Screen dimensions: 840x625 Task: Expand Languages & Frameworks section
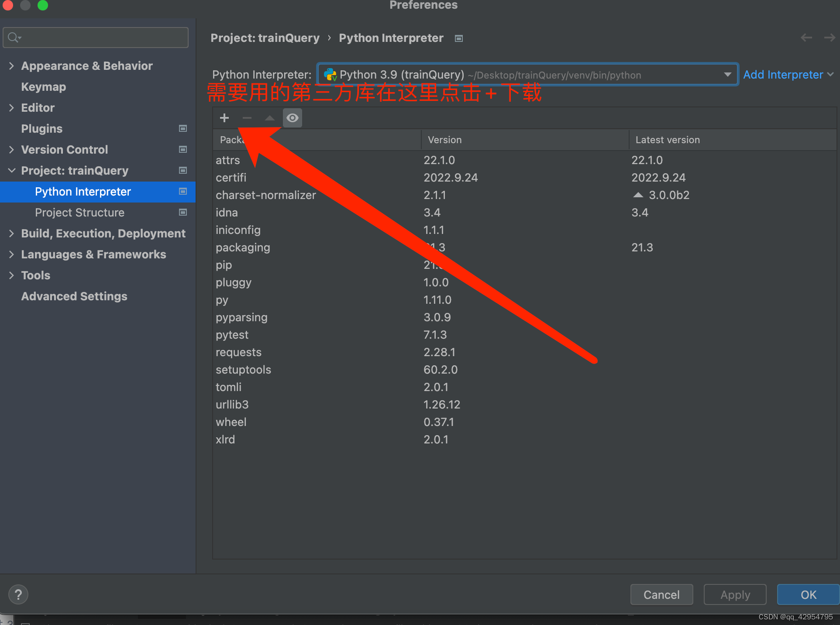12,254
